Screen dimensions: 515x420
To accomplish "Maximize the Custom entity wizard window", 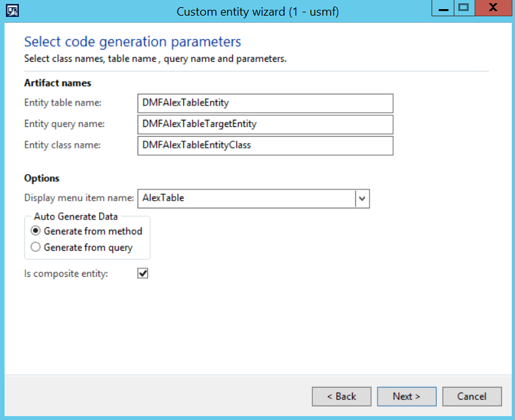I will (x=463, y=9).
